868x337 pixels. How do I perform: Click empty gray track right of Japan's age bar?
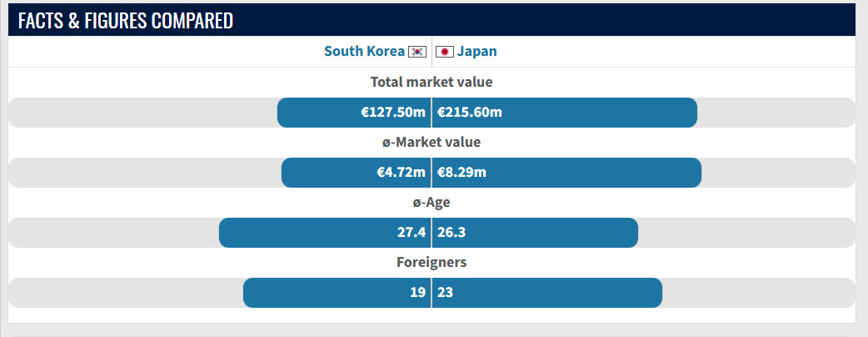[x=746, y=233]
